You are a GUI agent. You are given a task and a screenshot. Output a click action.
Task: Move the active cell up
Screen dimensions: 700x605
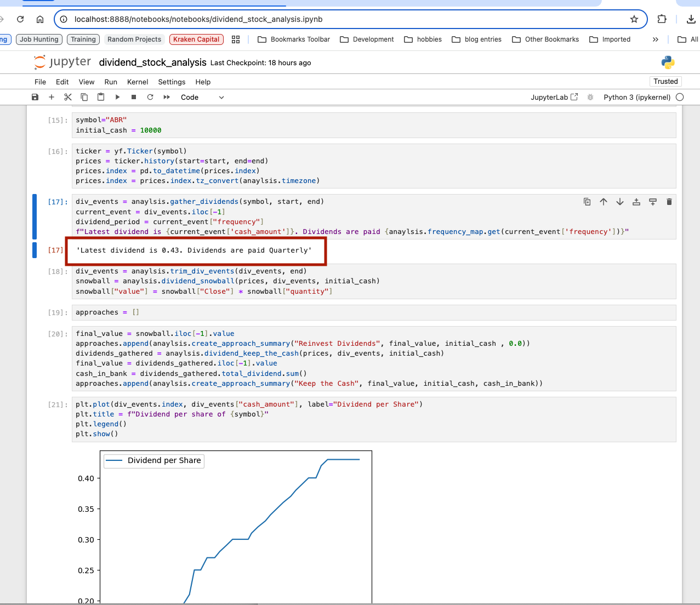coord(604,202)
